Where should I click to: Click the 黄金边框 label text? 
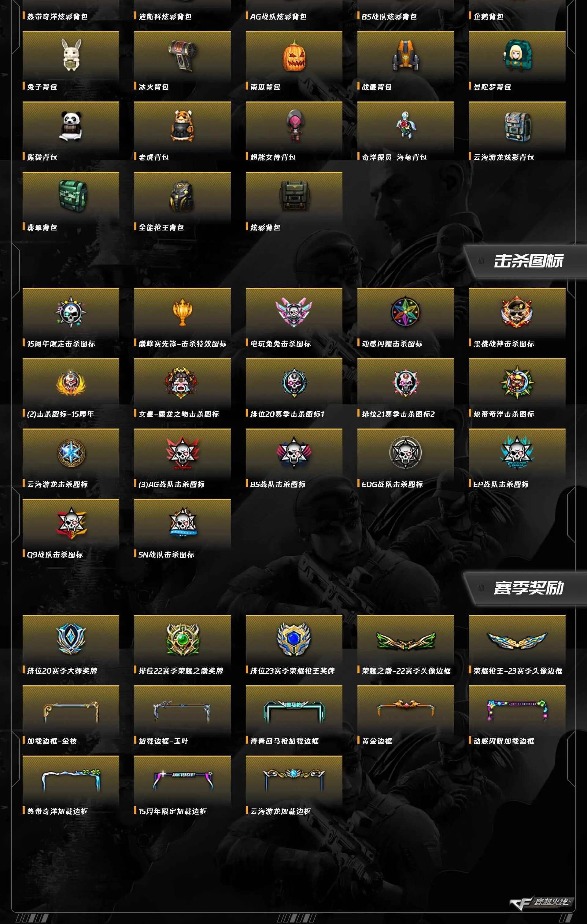377,741
